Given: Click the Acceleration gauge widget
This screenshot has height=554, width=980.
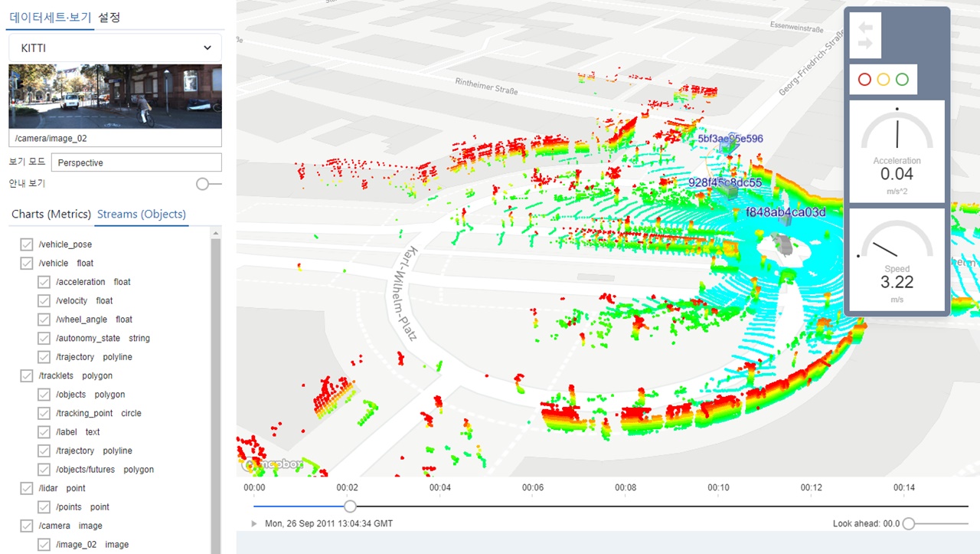Looking at the screenshot, I should pos(897,151).
